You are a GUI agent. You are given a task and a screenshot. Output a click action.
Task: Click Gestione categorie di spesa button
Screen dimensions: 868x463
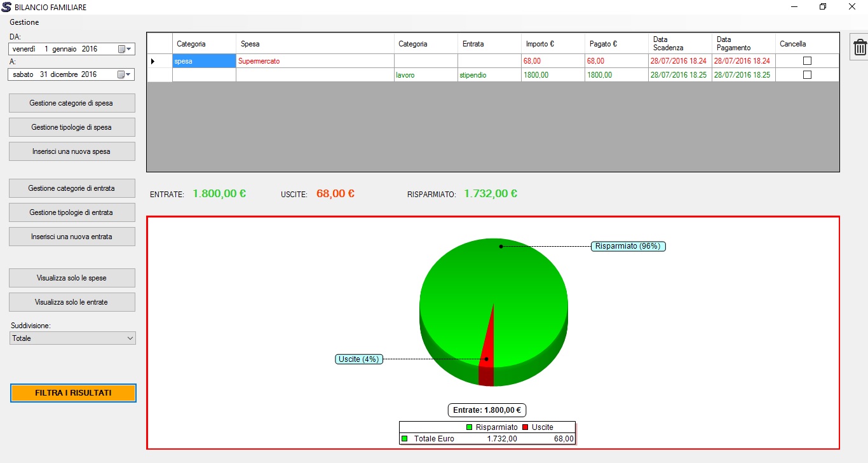[72, 103]
